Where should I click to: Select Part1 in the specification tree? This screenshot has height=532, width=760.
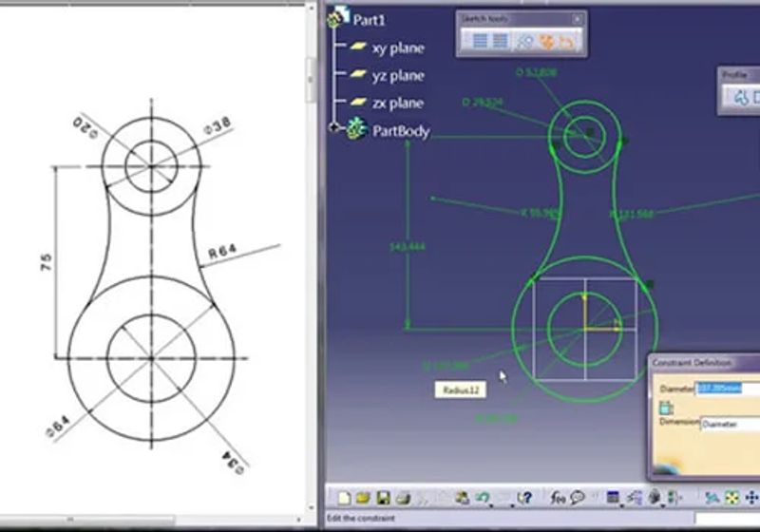point(369,20)
